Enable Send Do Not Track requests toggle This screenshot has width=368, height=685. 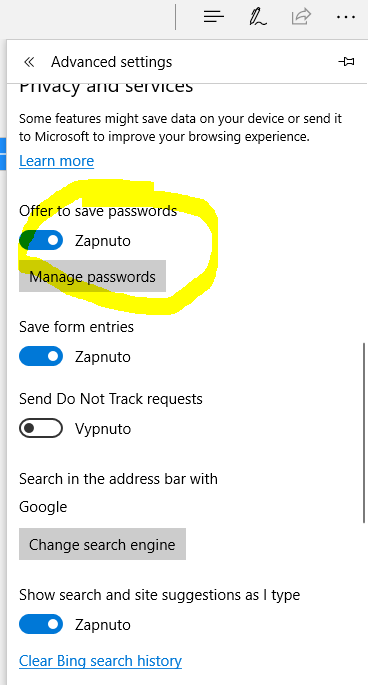(41, 428)
